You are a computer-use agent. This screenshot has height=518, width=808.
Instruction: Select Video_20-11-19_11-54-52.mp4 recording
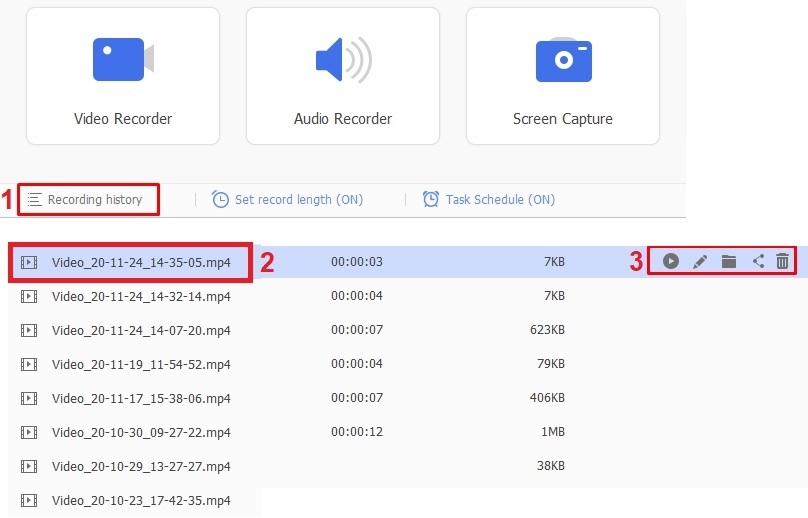[141, 364]
